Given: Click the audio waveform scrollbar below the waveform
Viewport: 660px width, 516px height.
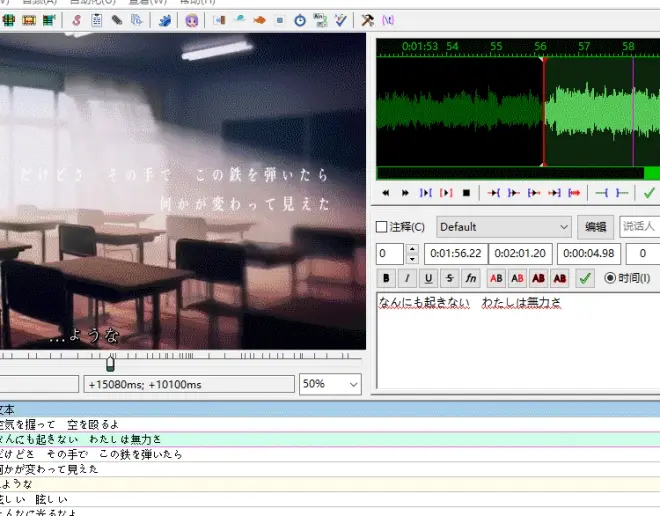Looking at the screenshot, I should [x=518, y=173].
